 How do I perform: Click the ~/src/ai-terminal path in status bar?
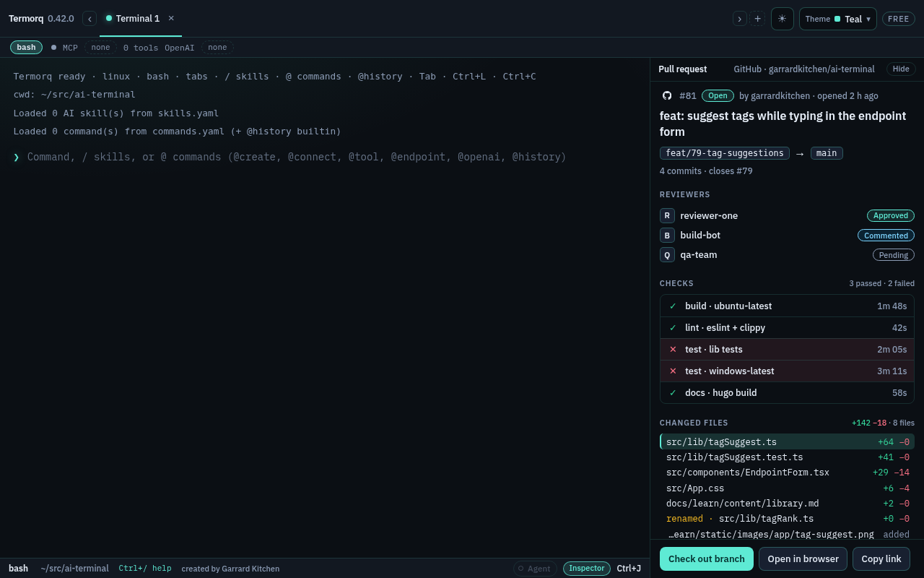74,569
